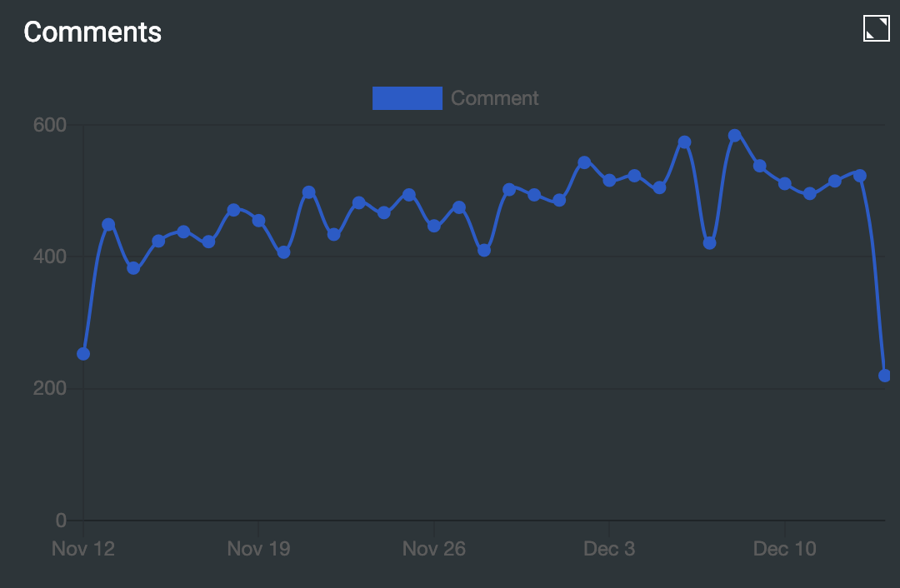Toggle the Comment series legend label

pos(494,98)
